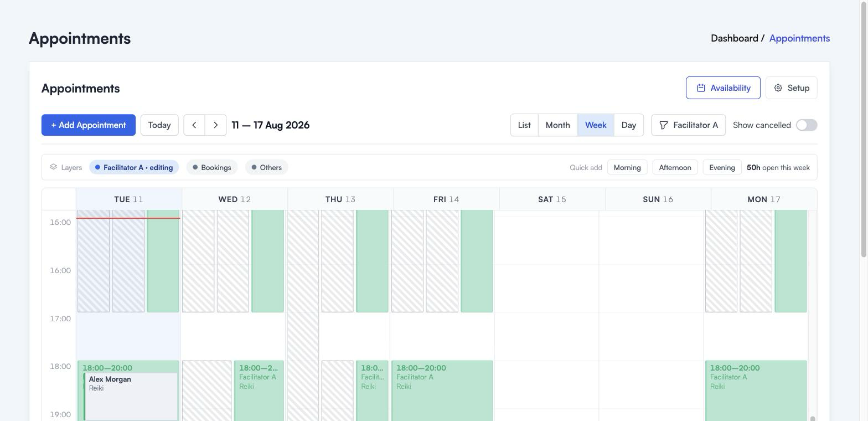
Task: Toggle the Others layer chip
Action: [267, 167]
